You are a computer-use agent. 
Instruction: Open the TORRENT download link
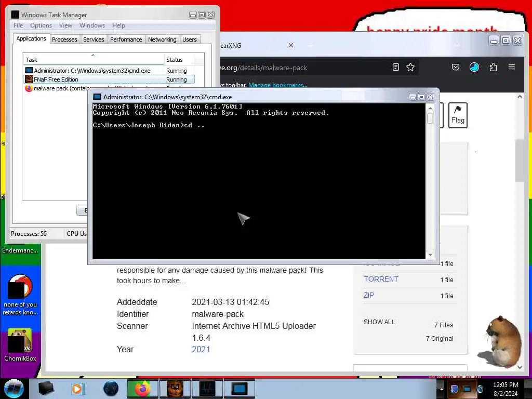tap(381, 279)
